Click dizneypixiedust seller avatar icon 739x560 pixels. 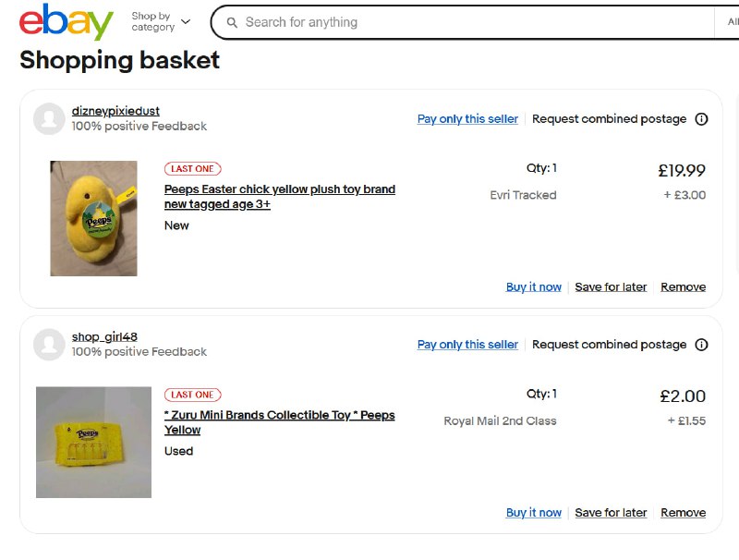[49, 119]
